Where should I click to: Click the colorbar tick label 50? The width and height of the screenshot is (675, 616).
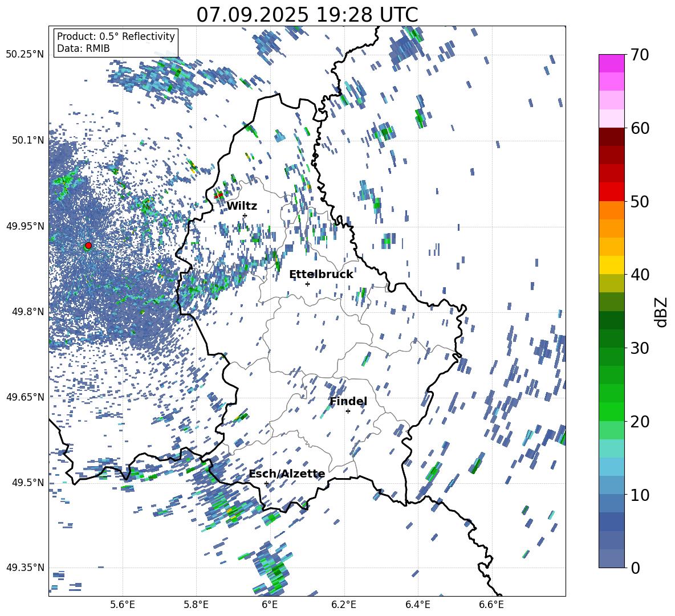640,201
